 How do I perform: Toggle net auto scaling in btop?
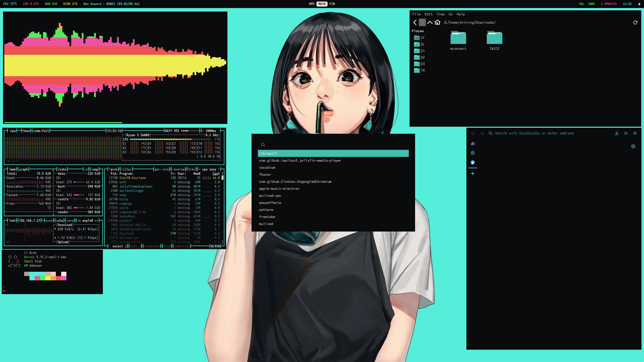point(60,220)
